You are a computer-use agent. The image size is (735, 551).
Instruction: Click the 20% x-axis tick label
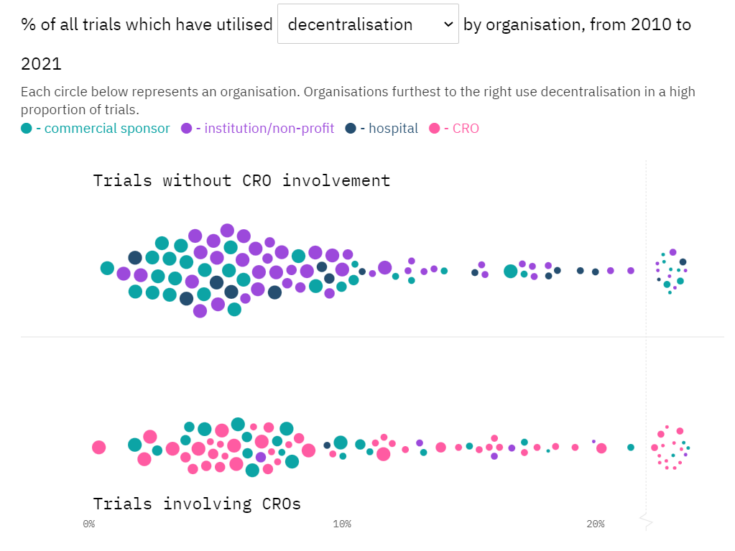(595, 524)
